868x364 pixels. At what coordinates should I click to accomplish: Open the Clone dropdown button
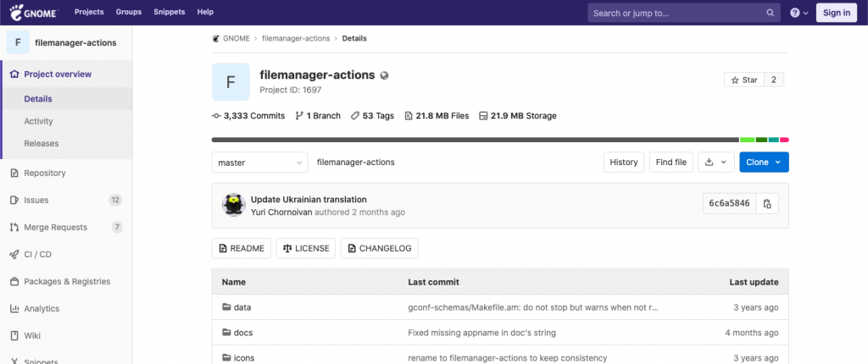[764, 162]
